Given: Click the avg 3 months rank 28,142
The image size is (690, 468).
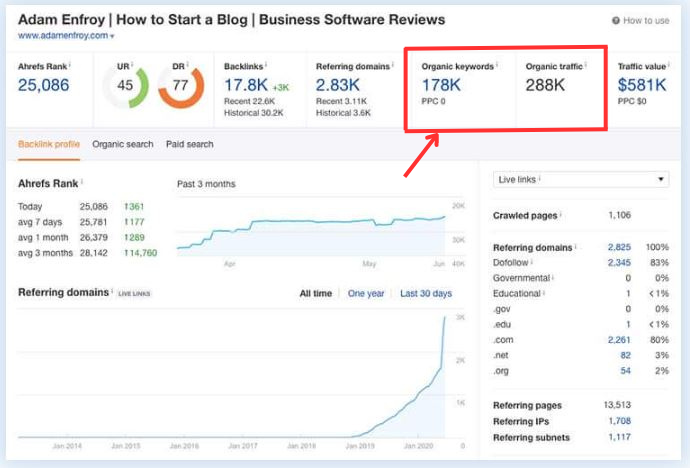Looking at the screenshot, I should (93, 253).
